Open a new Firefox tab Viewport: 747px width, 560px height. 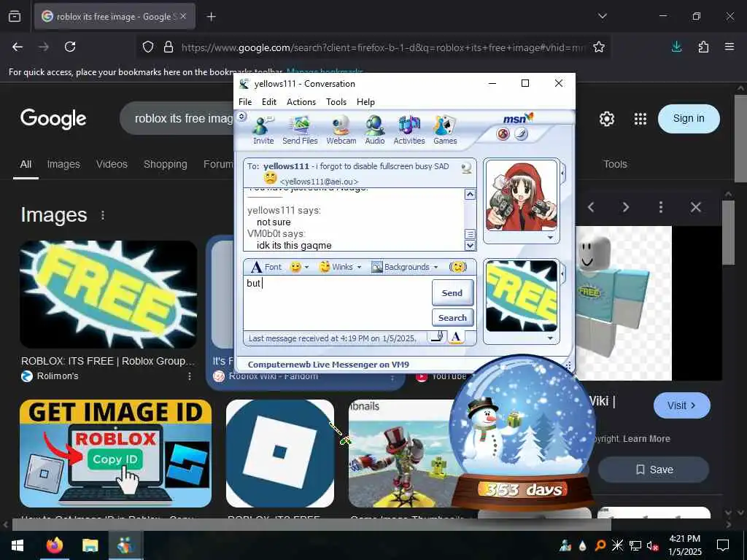point(211,17)
